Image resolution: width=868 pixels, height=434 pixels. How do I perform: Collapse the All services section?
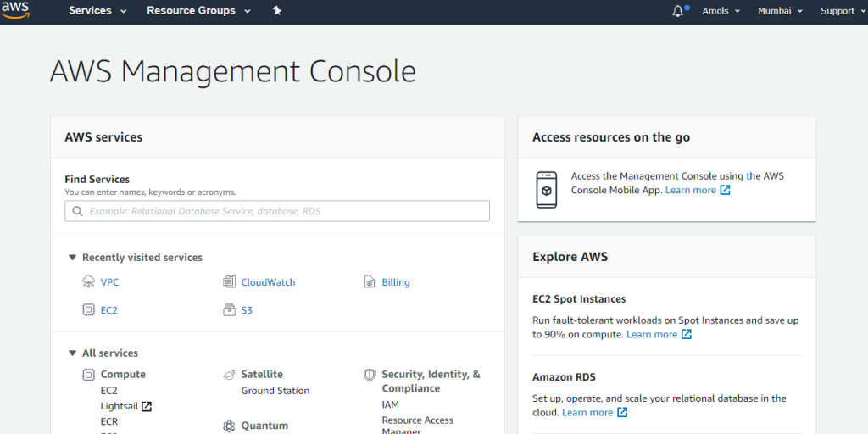[x=73, y=353]
